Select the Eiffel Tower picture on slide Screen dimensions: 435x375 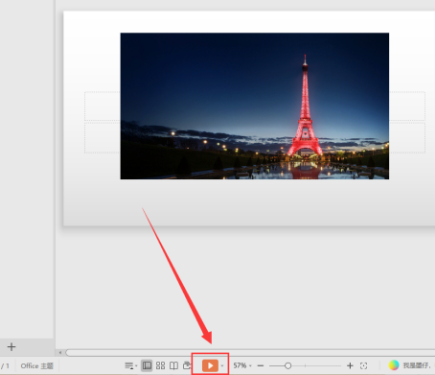click(x=255, y=106)
